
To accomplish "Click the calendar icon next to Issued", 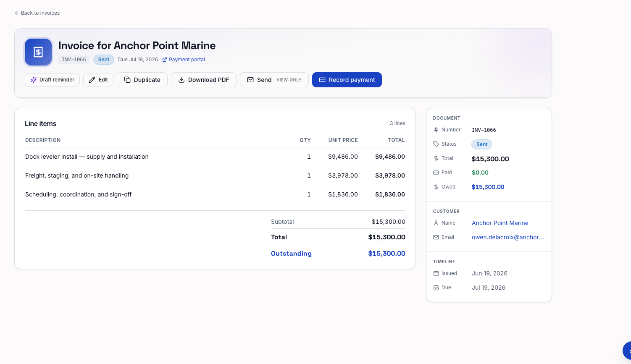I will click(x=436, y=273).
